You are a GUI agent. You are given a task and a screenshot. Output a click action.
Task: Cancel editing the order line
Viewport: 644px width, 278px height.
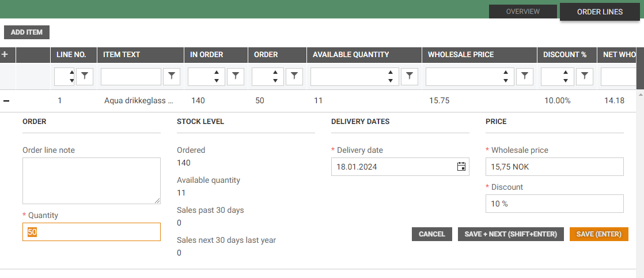(431, 234)
